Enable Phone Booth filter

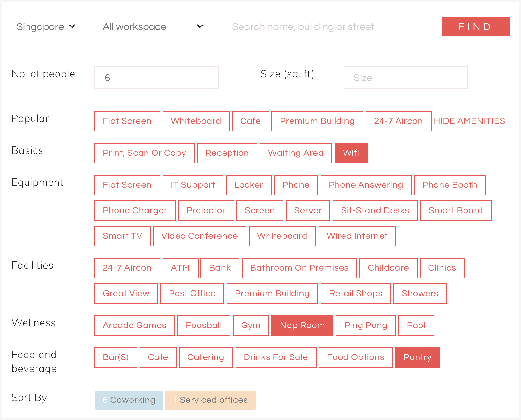click(x=450, y=185)
